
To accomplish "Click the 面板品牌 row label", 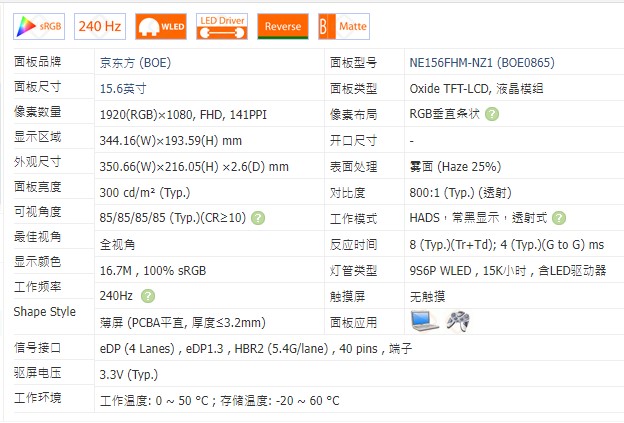I will 37,62.
